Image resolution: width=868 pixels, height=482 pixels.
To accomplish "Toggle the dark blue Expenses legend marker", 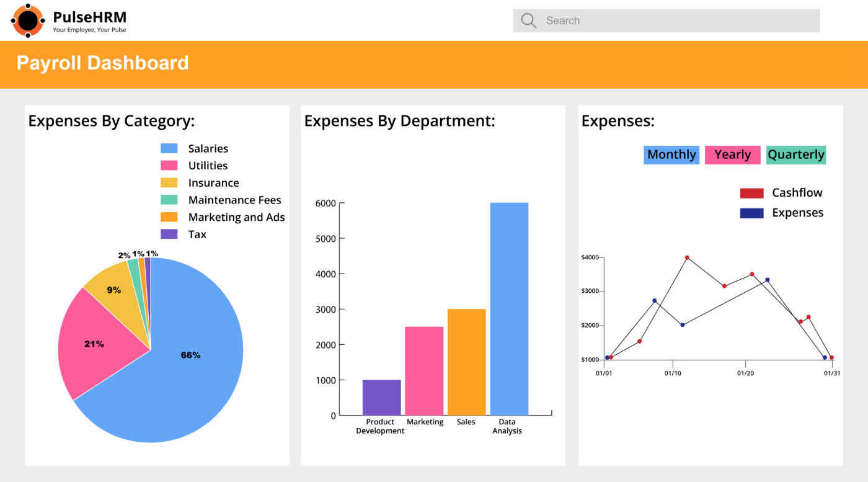I will coord(751,213).
